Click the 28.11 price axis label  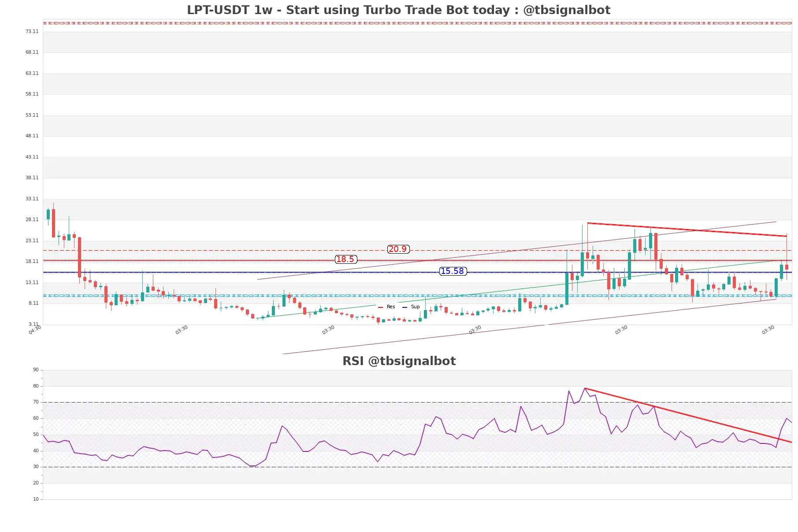coord(32,220)
